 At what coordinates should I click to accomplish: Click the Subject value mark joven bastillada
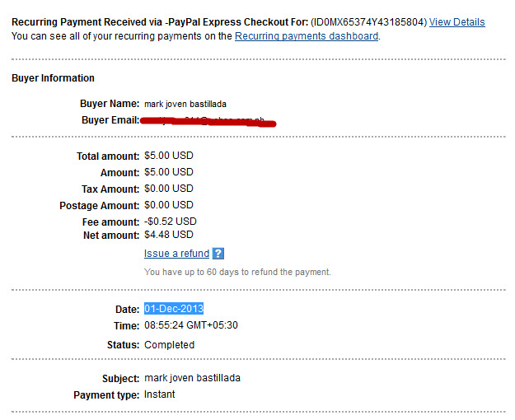[x=192, y=378]
